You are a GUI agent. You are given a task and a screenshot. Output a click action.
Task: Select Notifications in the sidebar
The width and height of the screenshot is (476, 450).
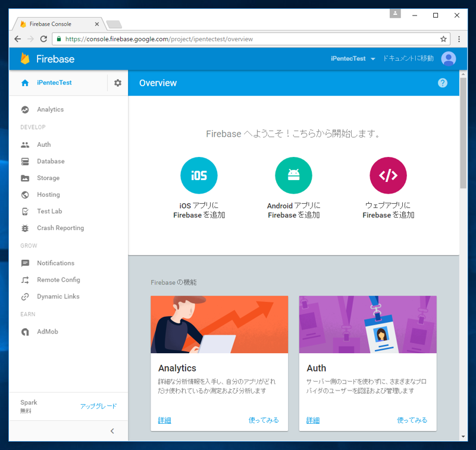click(55, 263)
